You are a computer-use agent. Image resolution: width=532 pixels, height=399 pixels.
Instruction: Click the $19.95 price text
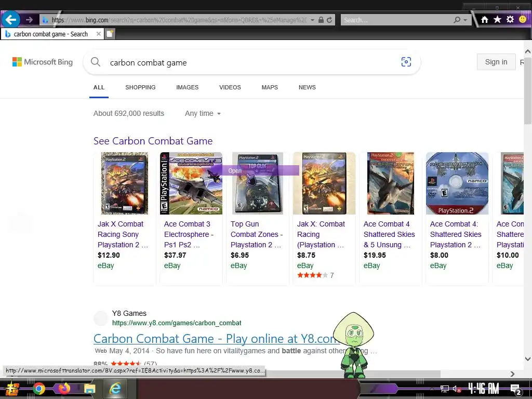[375, 255]
